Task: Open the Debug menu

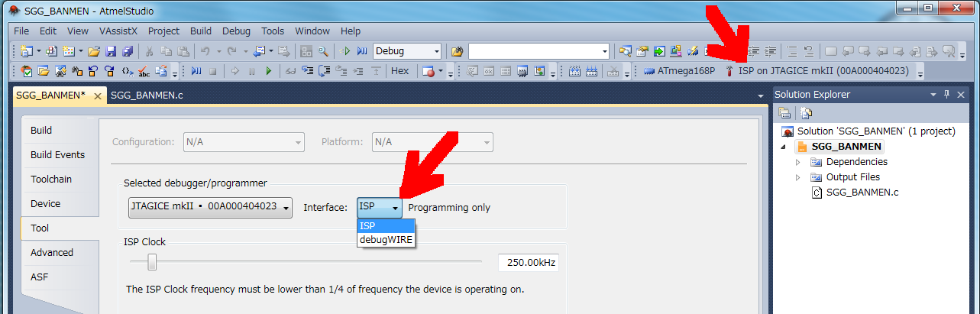Action: [236, 31]
